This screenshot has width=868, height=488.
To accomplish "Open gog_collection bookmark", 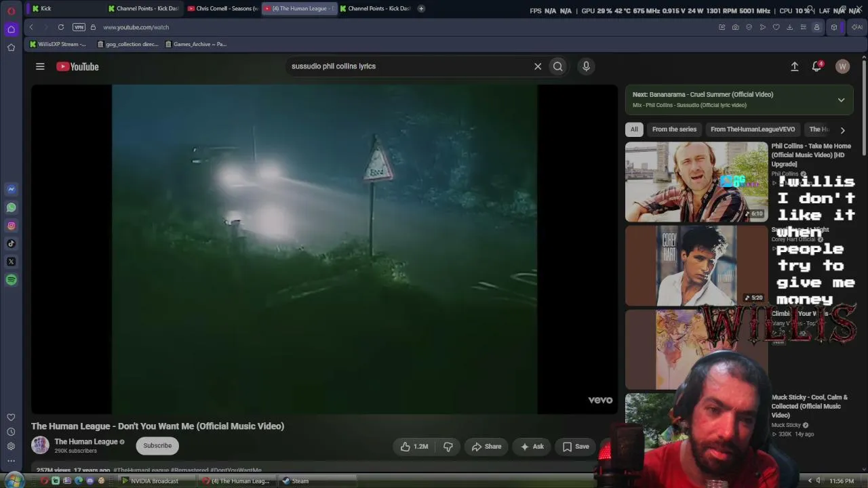I will (x=127, y=44).
